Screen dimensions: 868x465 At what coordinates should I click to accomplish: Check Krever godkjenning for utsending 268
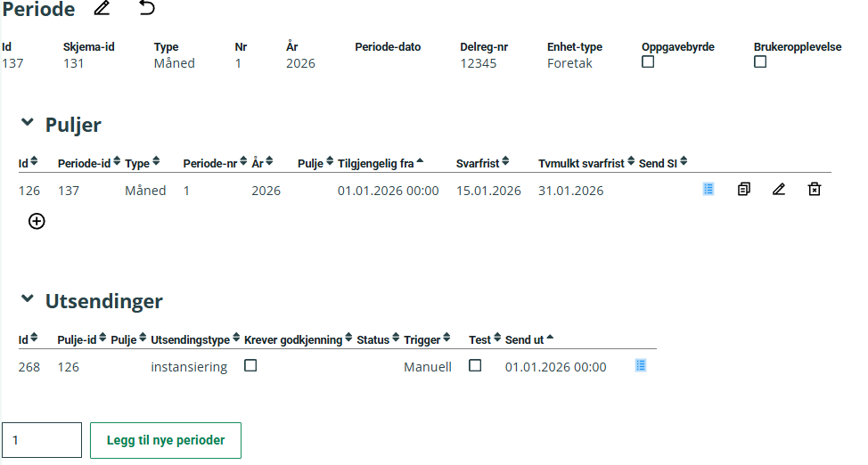click(x=250, y=365)
